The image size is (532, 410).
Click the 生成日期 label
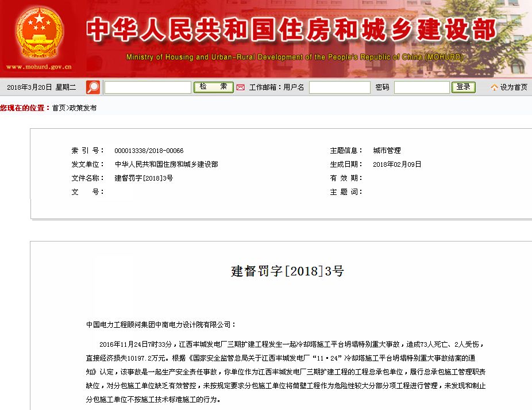[x=346, y=164]
